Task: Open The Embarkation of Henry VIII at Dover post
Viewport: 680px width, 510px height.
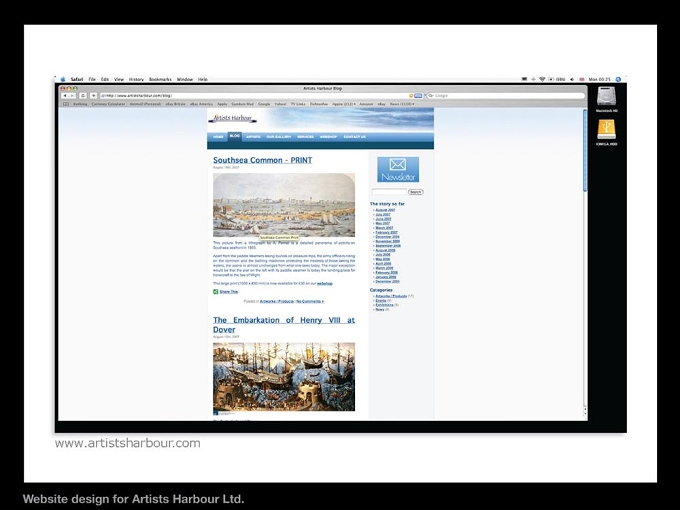Action: coord(284,325)
